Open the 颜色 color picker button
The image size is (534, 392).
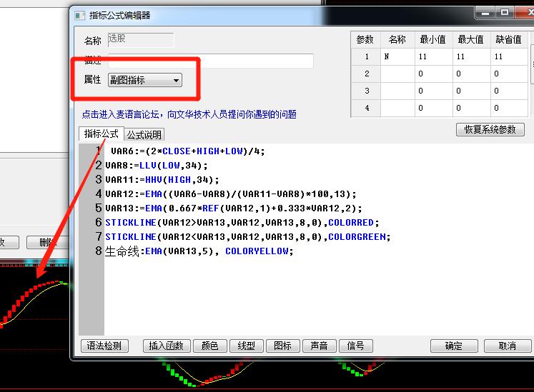210,346
